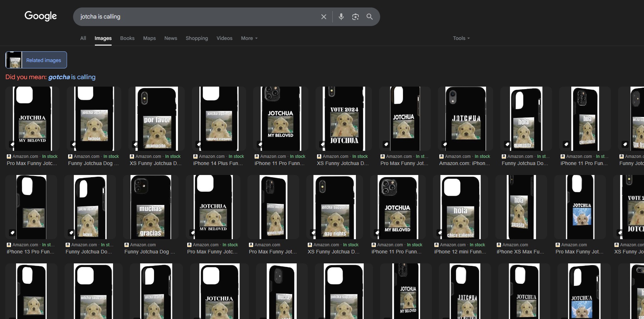The height and width of the screenshot is (319, 644).
Task: Open the 'hola chica caliente' iPhone 12 mini thumbnail
Action: (x=461, y=207)
